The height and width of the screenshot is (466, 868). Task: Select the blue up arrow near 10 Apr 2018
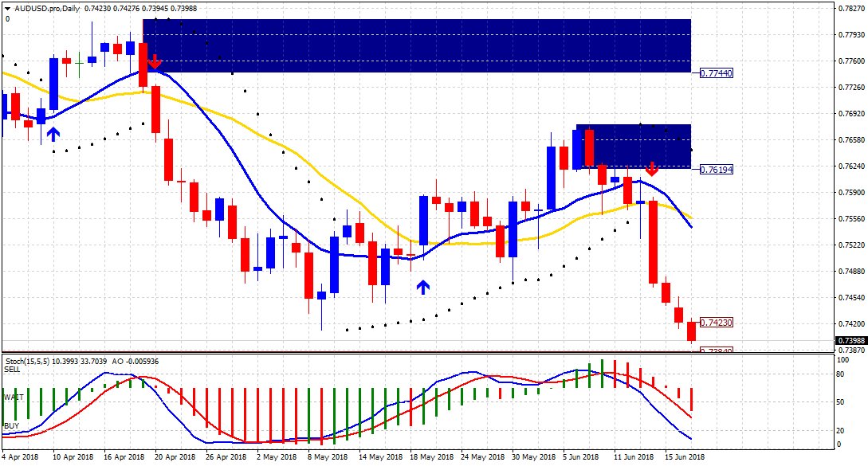pos(53,134)
